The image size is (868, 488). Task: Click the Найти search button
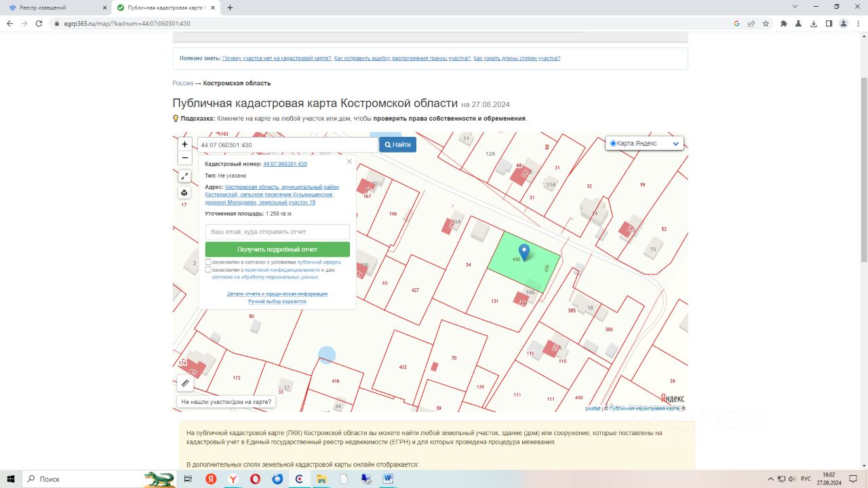pos(397,144)
